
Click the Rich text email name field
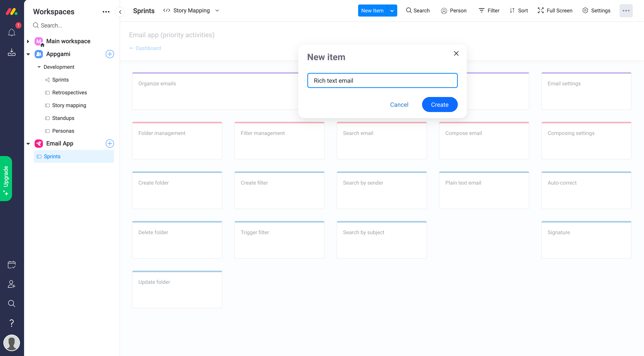[382, 80]
